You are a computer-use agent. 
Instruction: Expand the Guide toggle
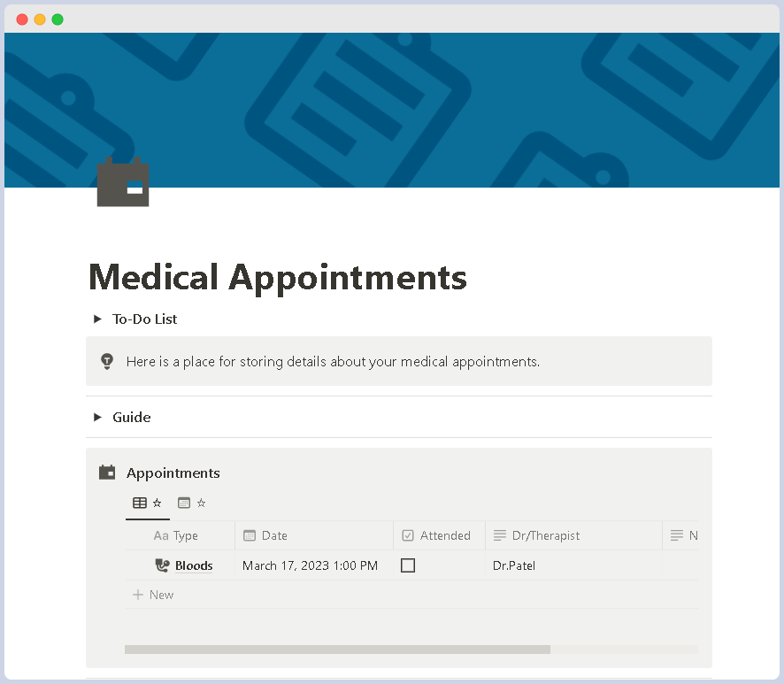[97, 417]
